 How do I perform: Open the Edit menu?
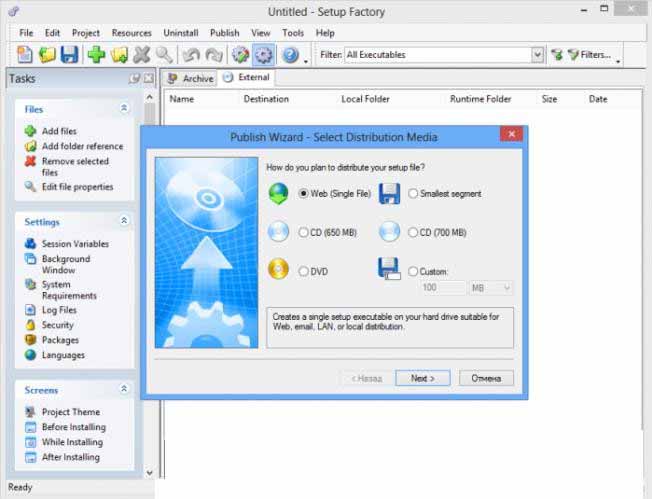point(52,33)
